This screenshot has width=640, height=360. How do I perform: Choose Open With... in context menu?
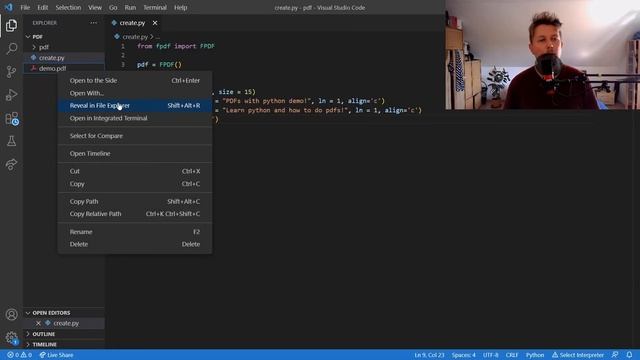135,93
